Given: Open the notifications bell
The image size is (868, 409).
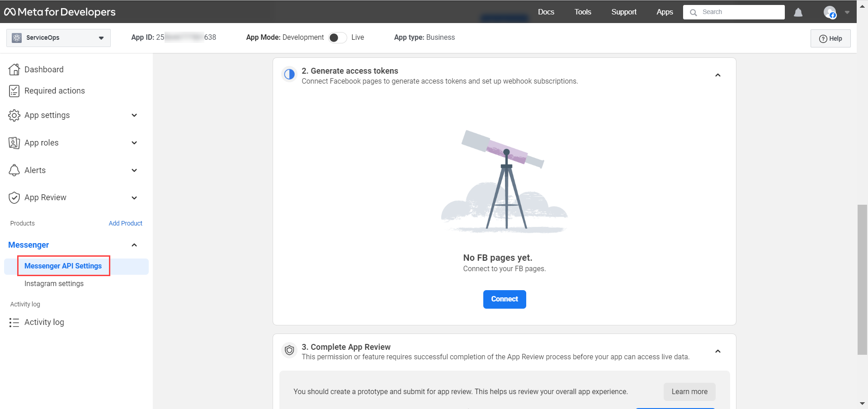Looking at the screenshot, I should 798,13.
